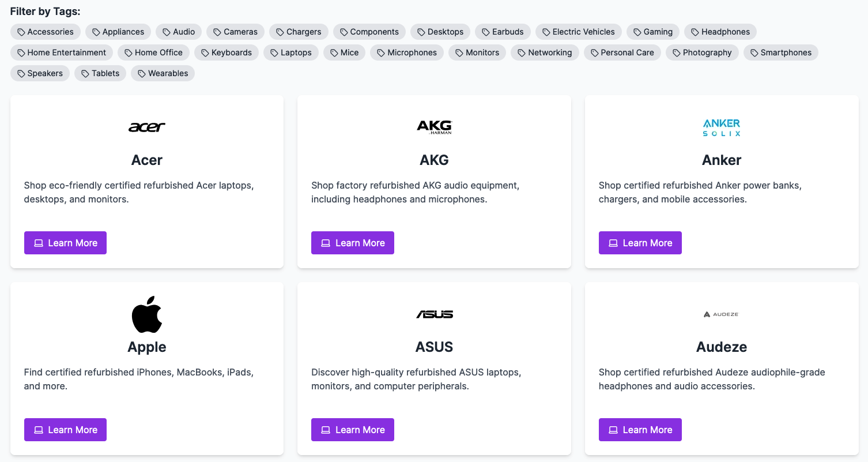Screen dimensions: 868x462
Task: Pick the Keyboards tag
Action: [227, 52]
